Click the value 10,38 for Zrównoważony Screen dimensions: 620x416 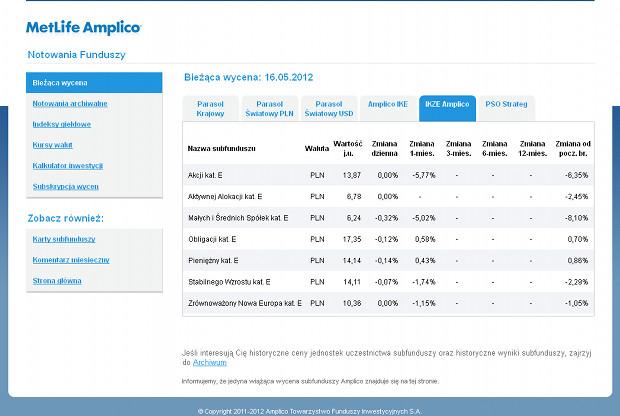(352, 303)
